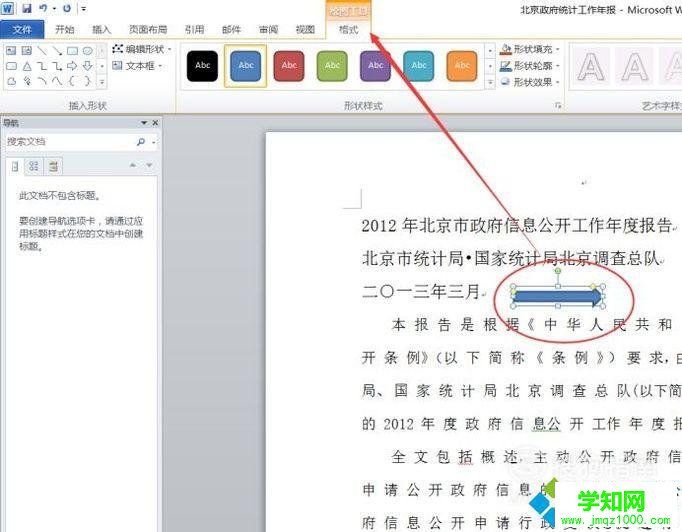Select the left brace shape

pyautogui.click(x=72, y=81)
